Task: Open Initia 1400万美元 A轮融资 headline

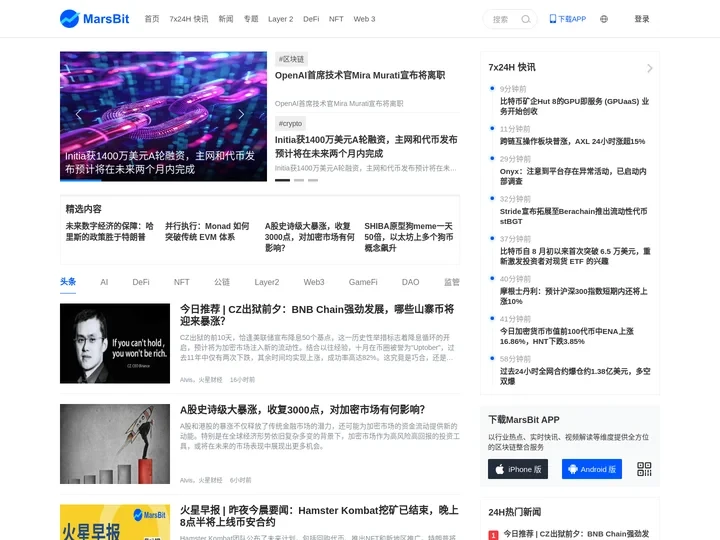Action: 366,146
